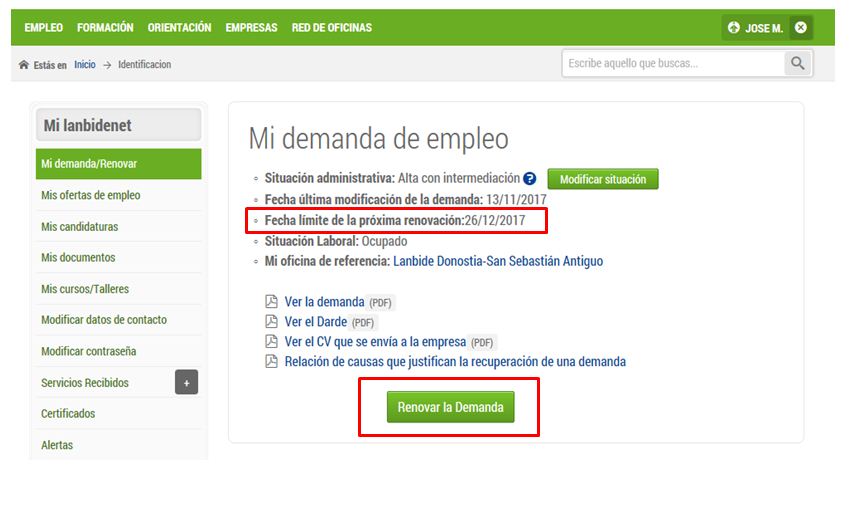Open Modificar contraseña in sidebar
857x515 pixels.
[89, 352]
